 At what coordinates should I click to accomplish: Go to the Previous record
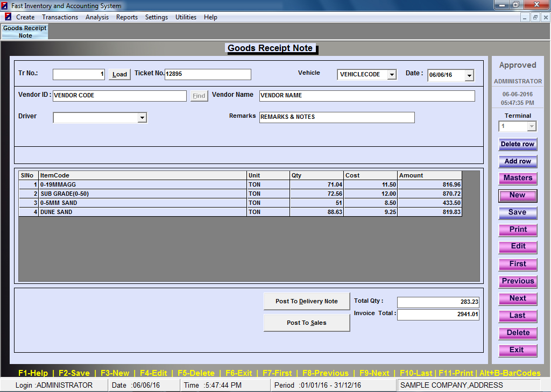[x=517, y=281]
